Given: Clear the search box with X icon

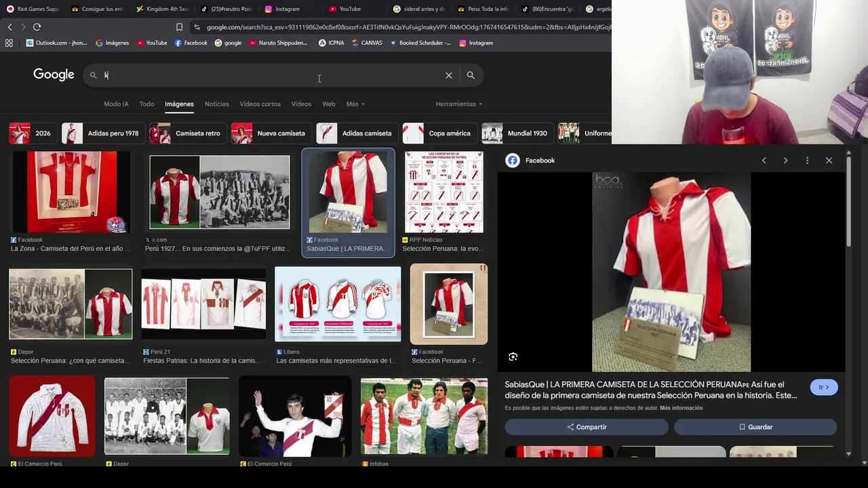Looking at the screenshot, I should pyautogui.click(x=449, y=75).
